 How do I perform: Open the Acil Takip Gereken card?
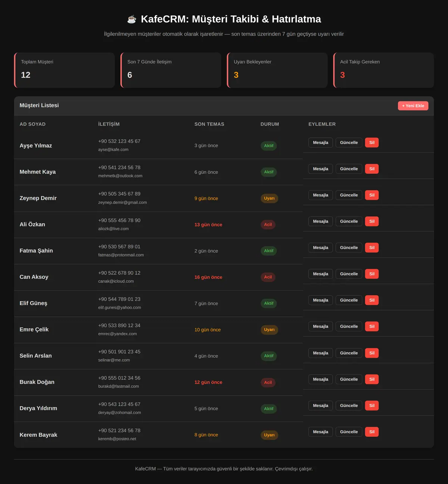383,70
